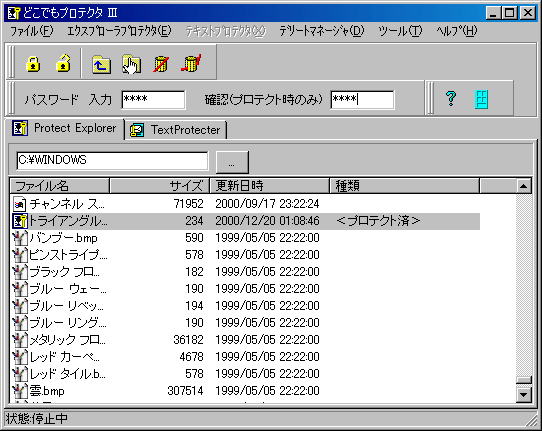
Task: Click the bitmap icon of ブルー ウェー...
Action: tap(20, 289)
